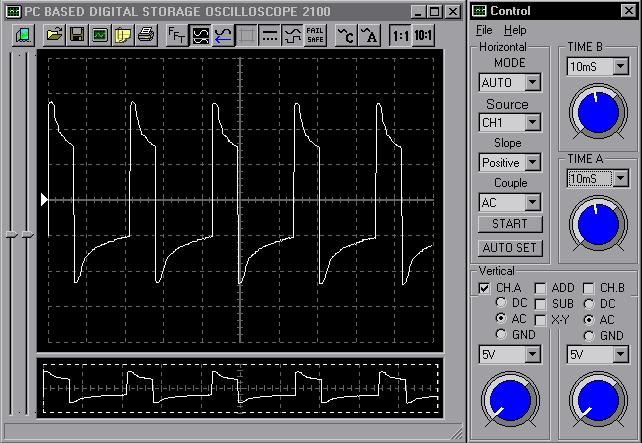Select the 1:1 probe ratio button
The height and width of the screenshot is (443, 642).
point(400,35)
